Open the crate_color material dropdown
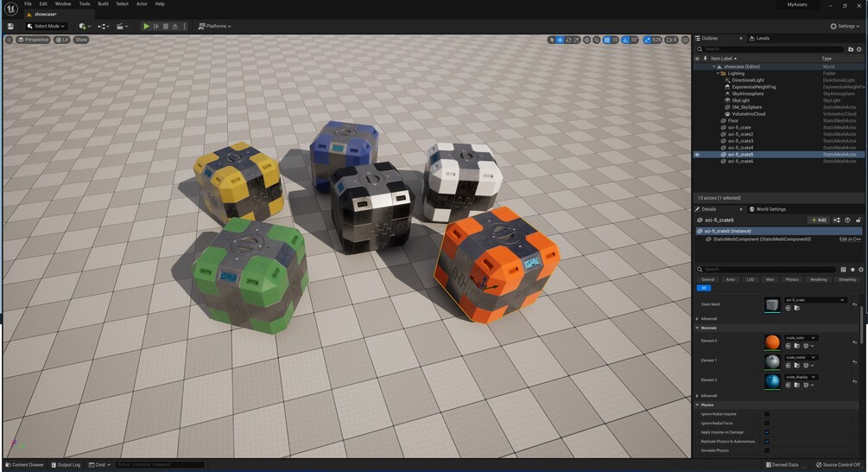Viewport: 868px width, 472px height. tap(801, 337)
